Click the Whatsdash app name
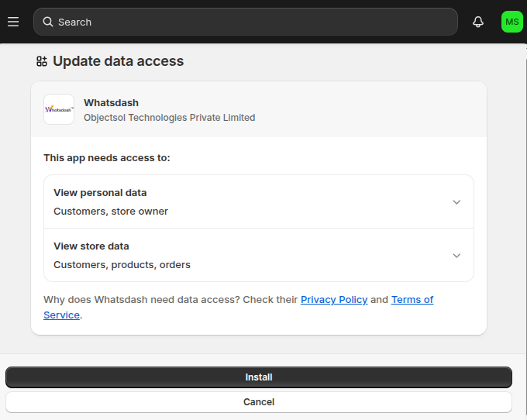This screenshot has height=420, width=527. (111, 102)
